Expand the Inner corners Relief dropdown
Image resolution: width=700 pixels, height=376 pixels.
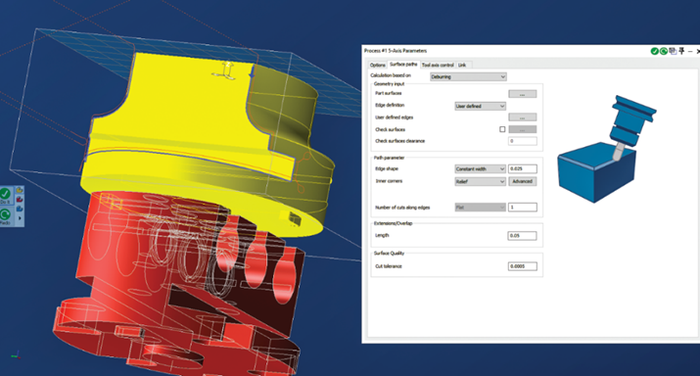point(480,181)
